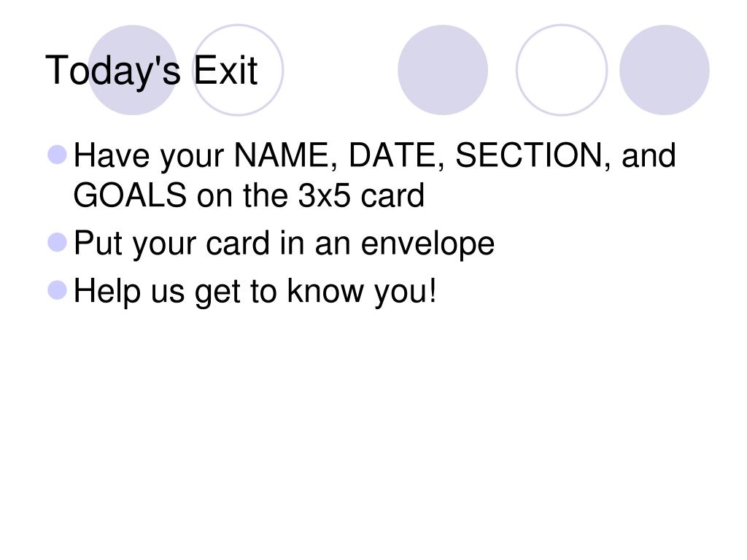Select the line "Help us get to know you!"
Viewport: 747px width, 560px height.
(x=255, y=291)
